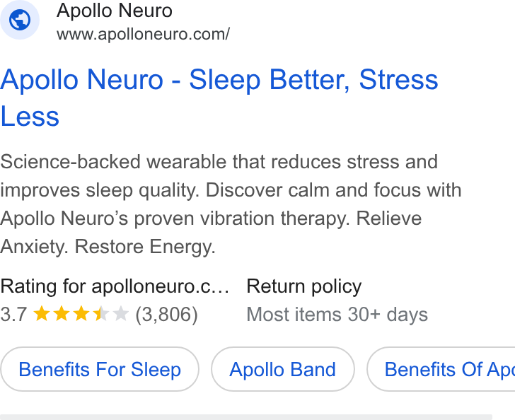Click the word 'Less' in the title

[x=30, y=117]
